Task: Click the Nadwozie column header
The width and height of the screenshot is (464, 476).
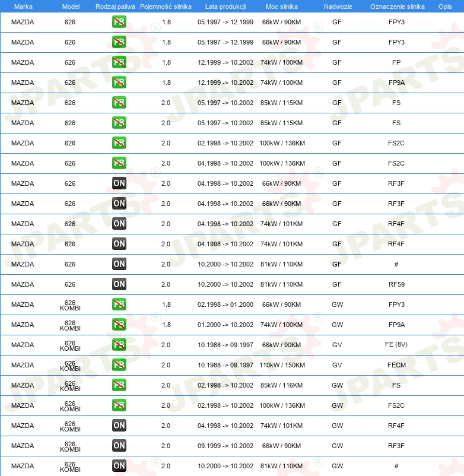Action: pos(338,7)
